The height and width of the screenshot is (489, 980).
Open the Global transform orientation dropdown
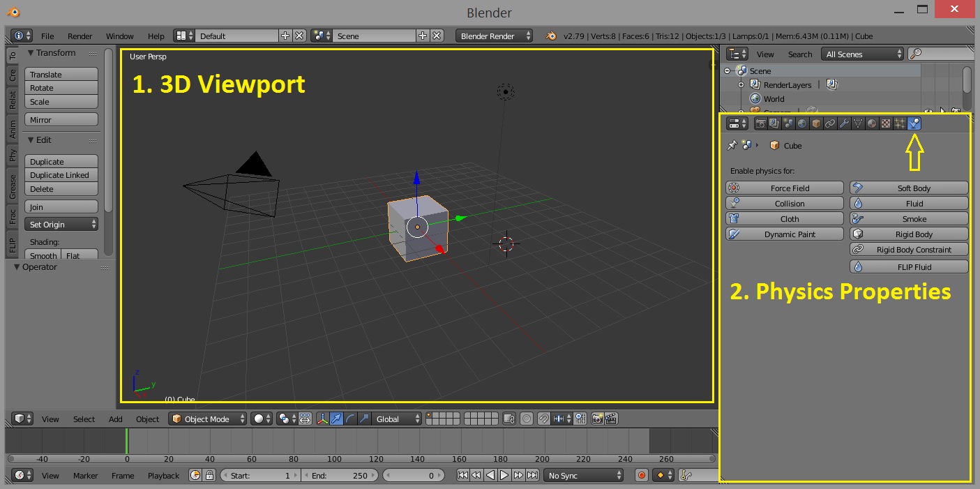398,419
